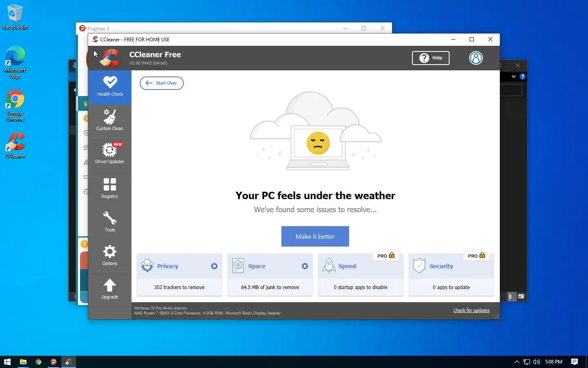Click the taskbar clock 5:08 PM
Screen dimensions: 588x368
point(554,362)
